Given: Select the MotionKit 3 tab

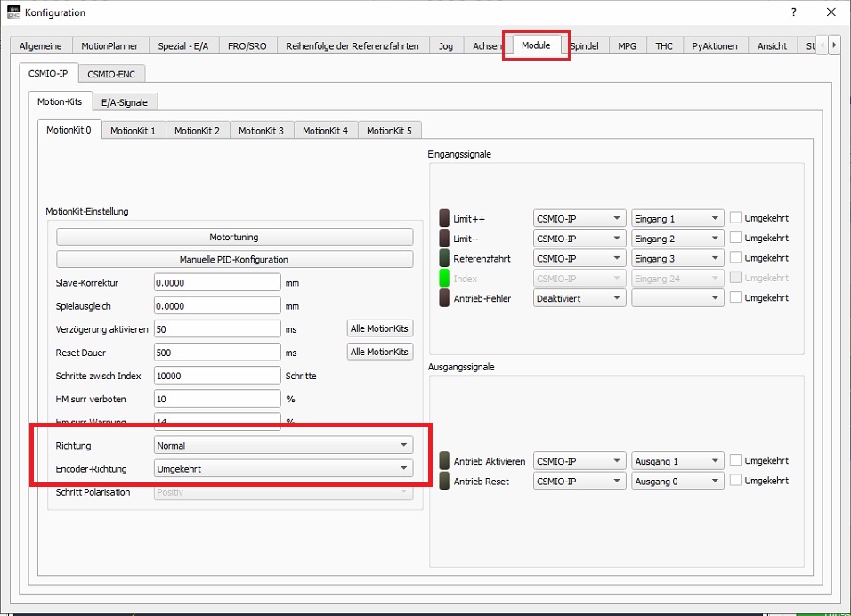Looking at the screenshot, I should (x=261, y=131).
